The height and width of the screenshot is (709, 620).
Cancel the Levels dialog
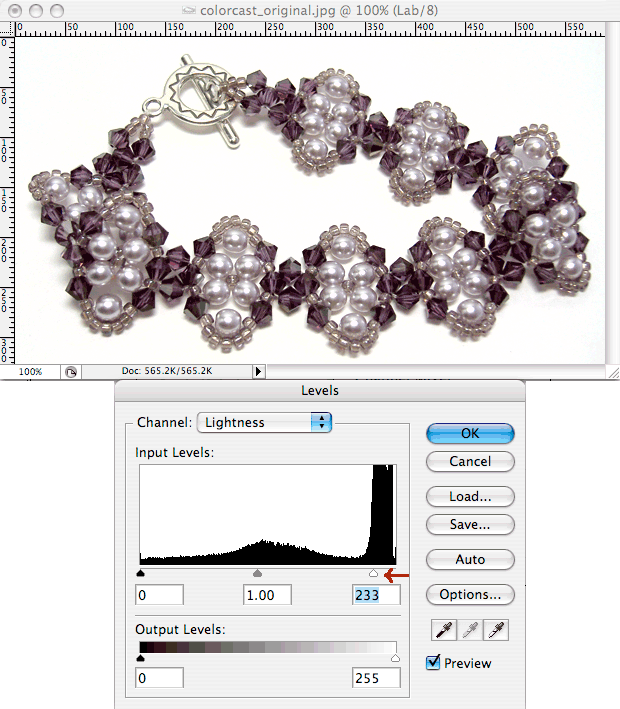[470, 461]
